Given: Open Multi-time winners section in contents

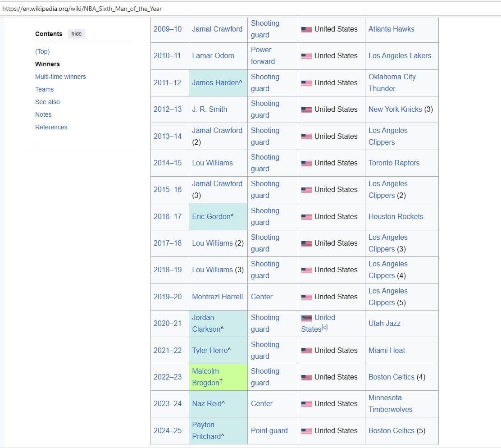Looking at the screenshot, I should (60, 77).
